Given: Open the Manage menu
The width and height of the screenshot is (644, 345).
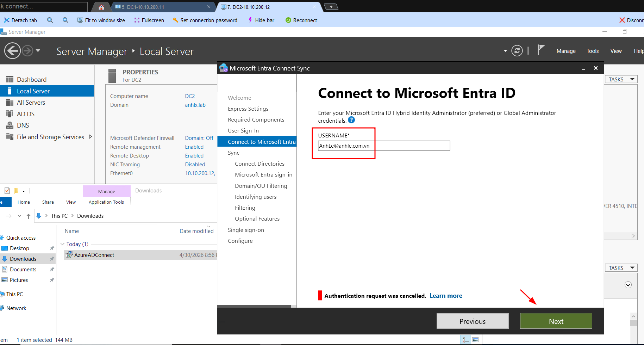Looking at the screenshot, I should click(x=566, y=51).
